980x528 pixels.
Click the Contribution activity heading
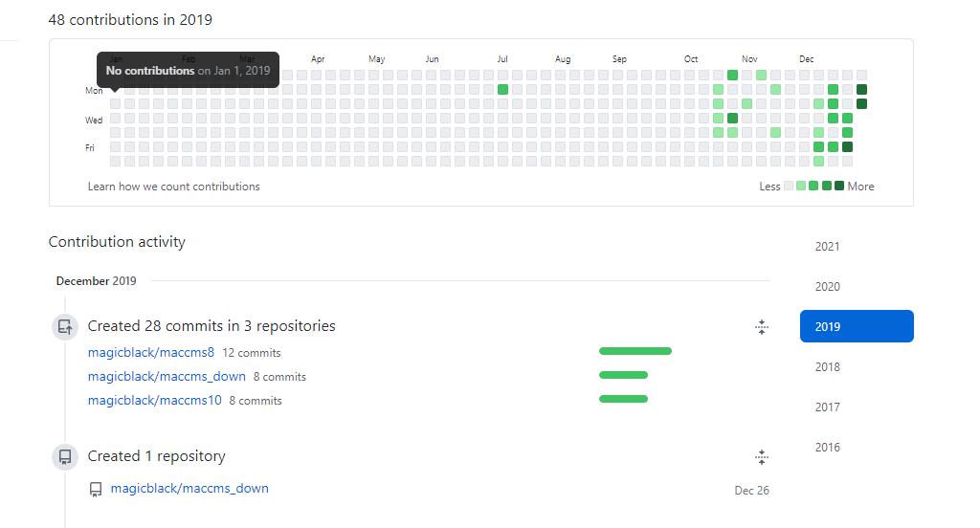[117, 242]
